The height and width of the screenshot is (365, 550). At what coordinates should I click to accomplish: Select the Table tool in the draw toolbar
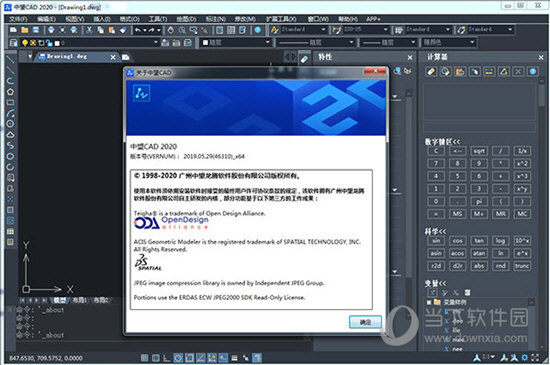point(10,231)
